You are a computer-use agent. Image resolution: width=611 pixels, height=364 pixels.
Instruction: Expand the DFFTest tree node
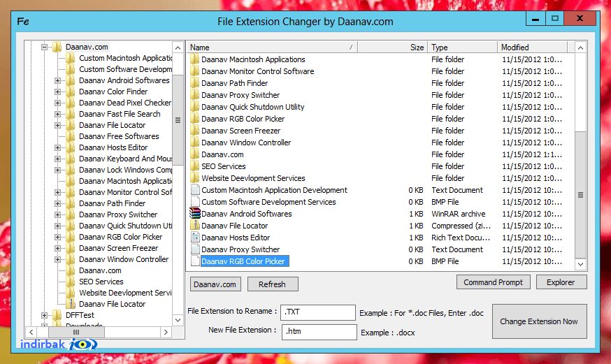45,315
